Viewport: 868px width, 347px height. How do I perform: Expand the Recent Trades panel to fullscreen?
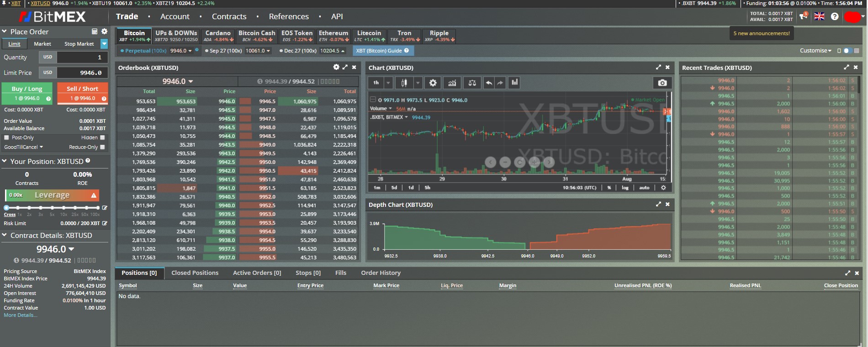(847, 67)
